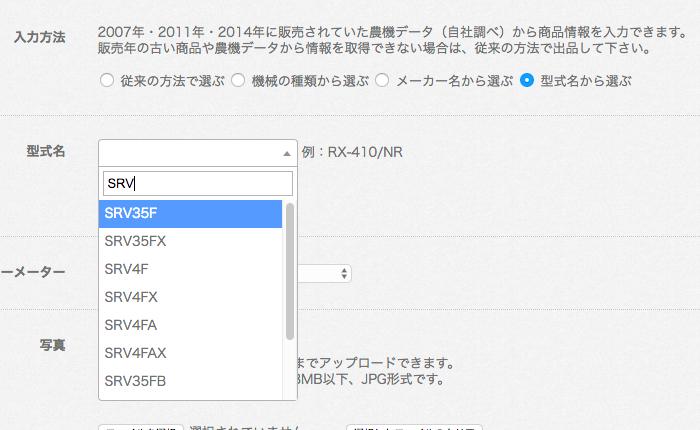Pick the メーカー名から選ぶ radio option
This screenshot has width=700, height=430.
coord(382,80)
